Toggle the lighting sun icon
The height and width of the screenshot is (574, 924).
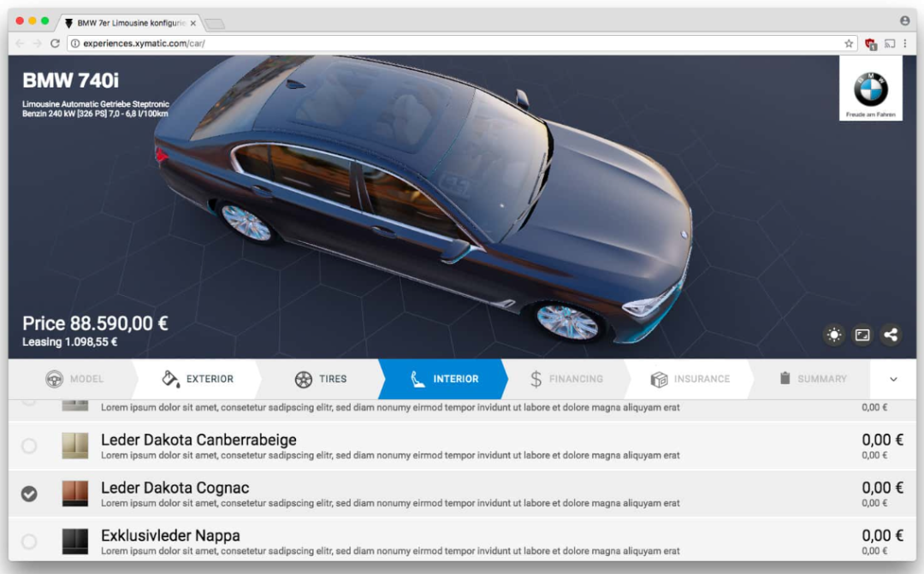pyautogui.click(x=834, y=334)
